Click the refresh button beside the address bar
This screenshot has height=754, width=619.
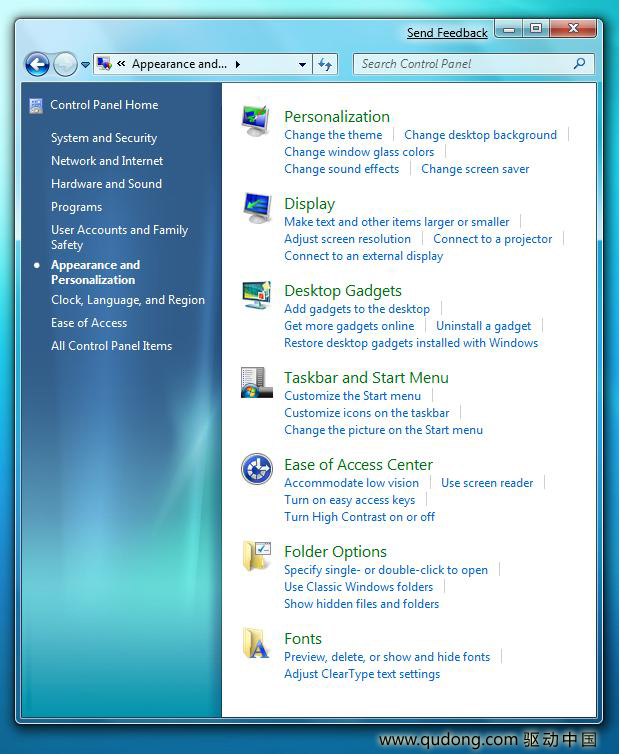325,64
